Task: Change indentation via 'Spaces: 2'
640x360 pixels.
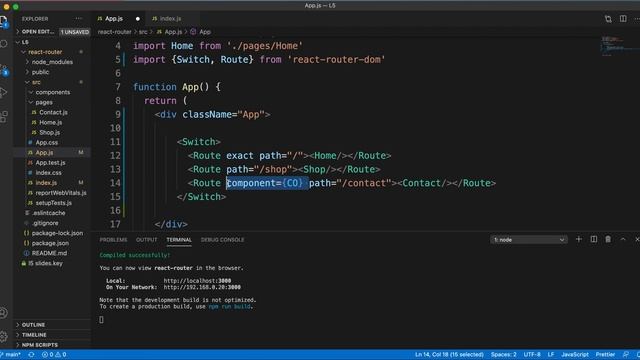Action: (504, 355)
